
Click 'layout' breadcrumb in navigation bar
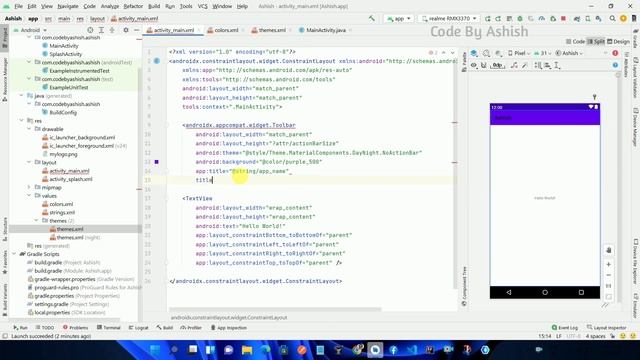pos(97,19)
